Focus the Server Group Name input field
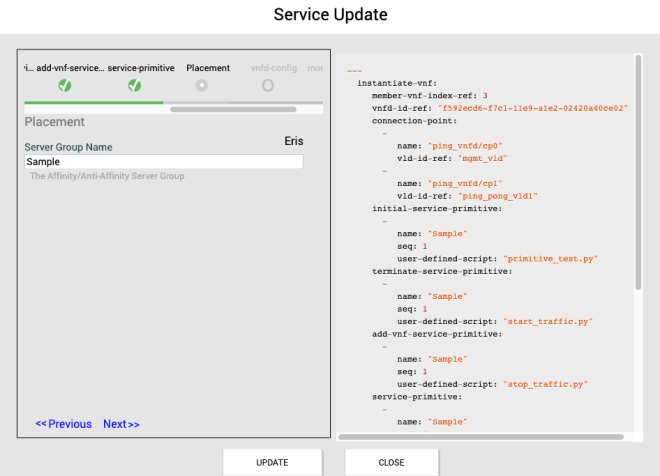The height and width of the screenshot is (476, 660). click(163, 161)
